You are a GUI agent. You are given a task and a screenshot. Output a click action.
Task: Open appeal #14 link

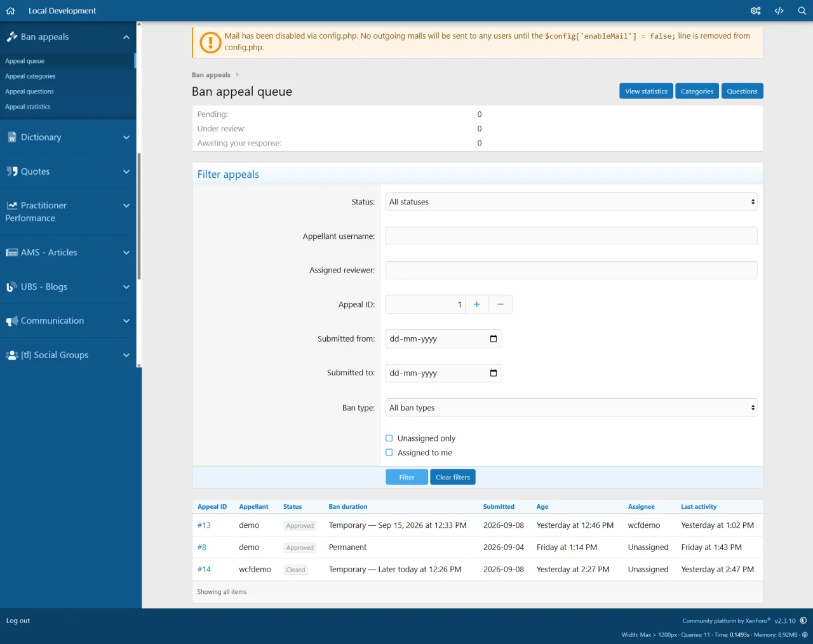[x=204, y=570]
